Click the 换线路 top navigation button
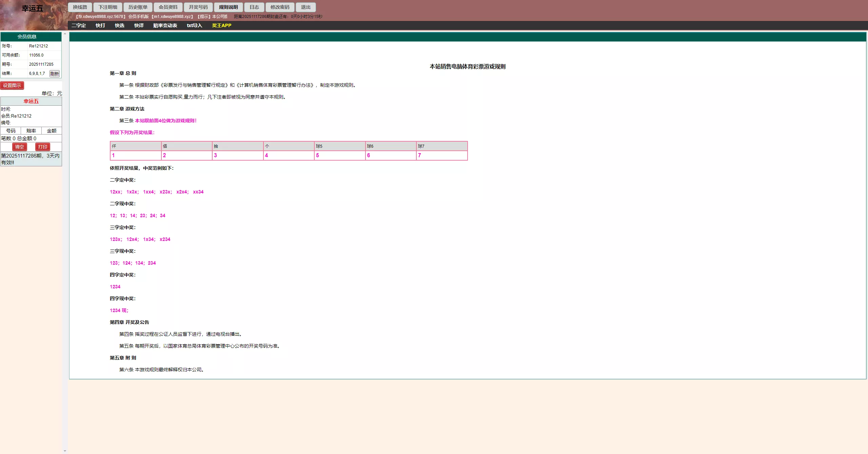The width and height of the screenshot is (868, 454). tap(80, 7)
